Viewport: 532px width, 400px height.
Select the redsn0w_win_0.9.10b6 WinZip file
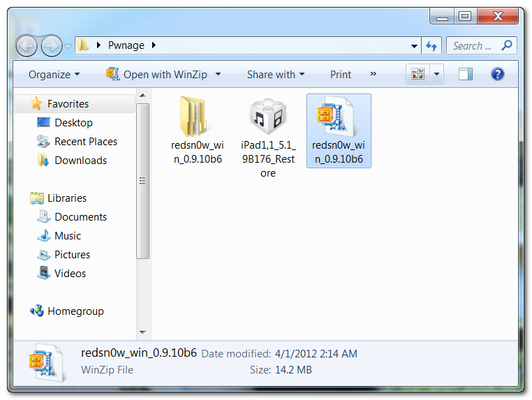tap(339, 131)
